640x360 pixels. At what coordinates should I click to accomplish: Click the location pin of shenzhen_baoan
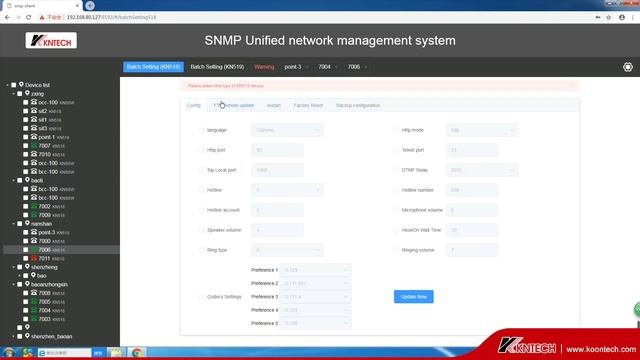tap(27, 336)
